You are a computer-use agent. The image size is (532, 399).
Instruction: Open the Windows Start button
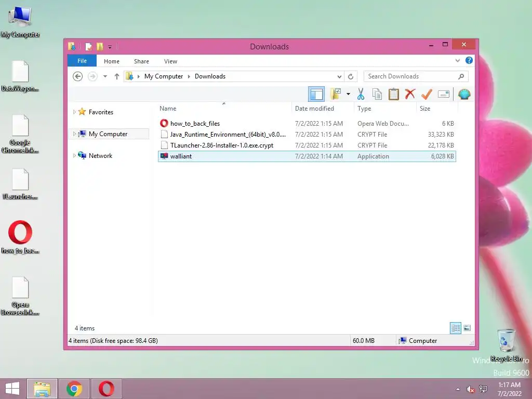point(12,389)
